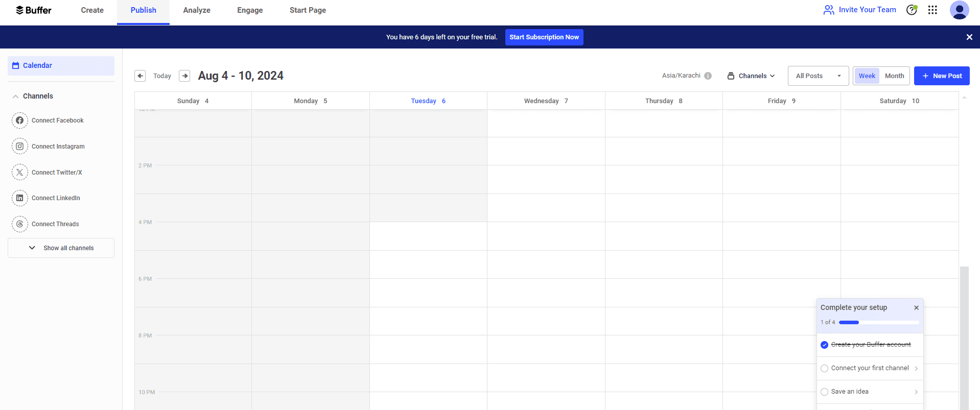980x410 pixels.
Task: Click the setup progress bar
Action: pyautogui.click(x=878, y=322)
